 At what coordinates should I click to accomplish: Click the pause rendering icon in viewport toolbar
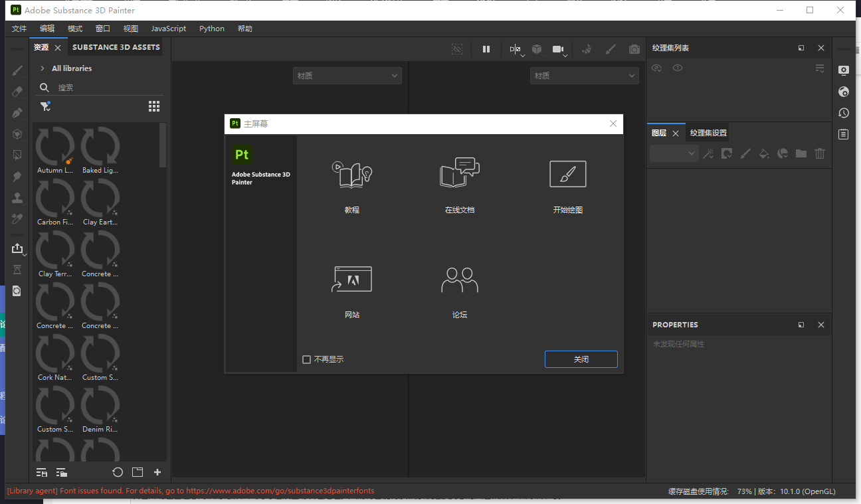pyautogui.click(x=486, y=49)
